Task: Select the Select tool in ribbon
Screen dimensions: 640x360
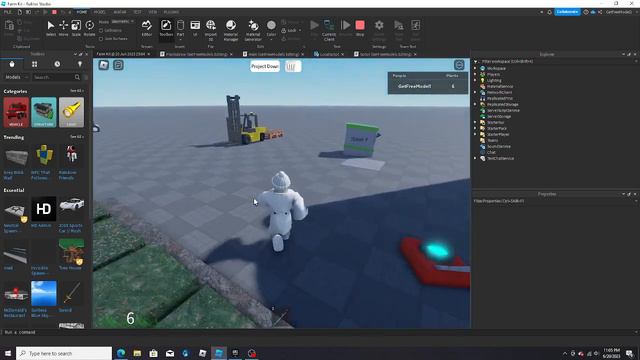Action: click(x=51, y=28)
